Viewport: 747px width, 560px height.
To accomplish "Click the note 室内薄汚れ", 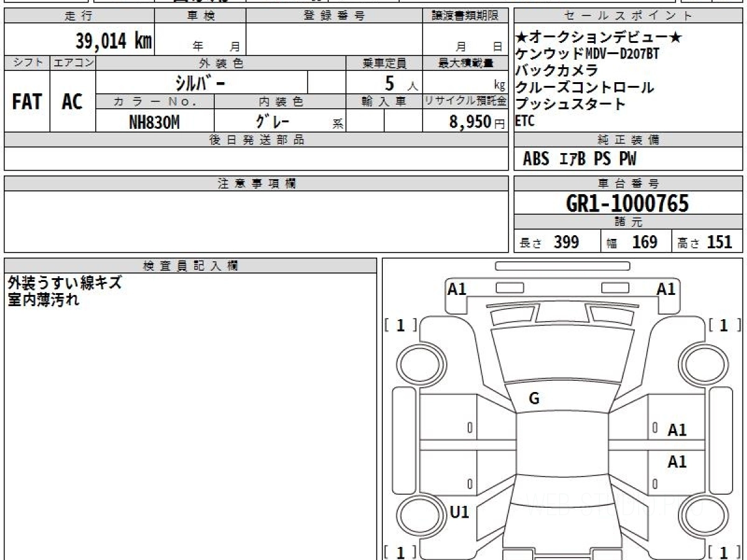I will click(44, 300).
